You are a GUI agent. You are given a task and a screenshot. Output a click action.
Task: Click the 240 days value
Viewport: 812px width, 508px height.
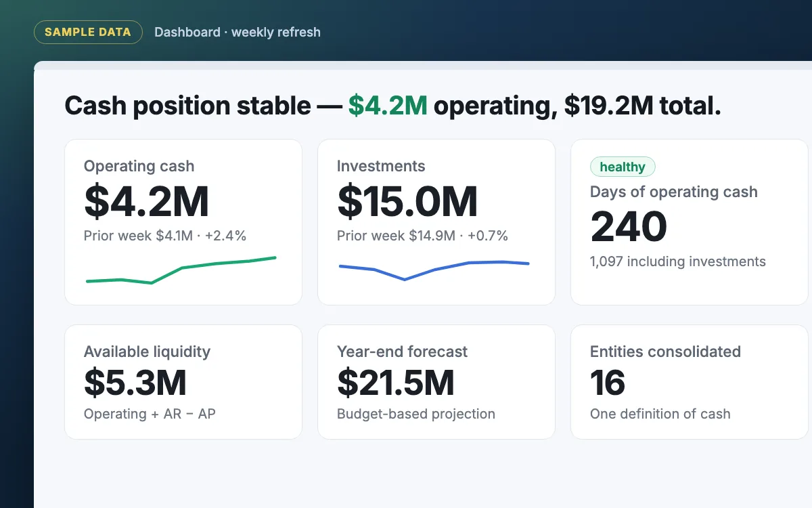tap(629, 227)
